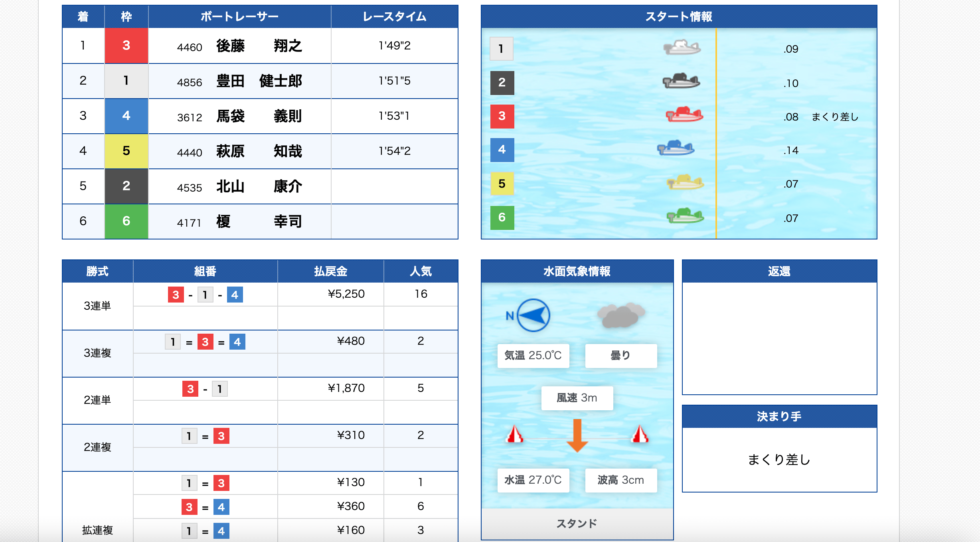The image size is (980, 542).
Task: Click the green frame 6 color cell
Action: pyautogui.click(x=126, y=221)
